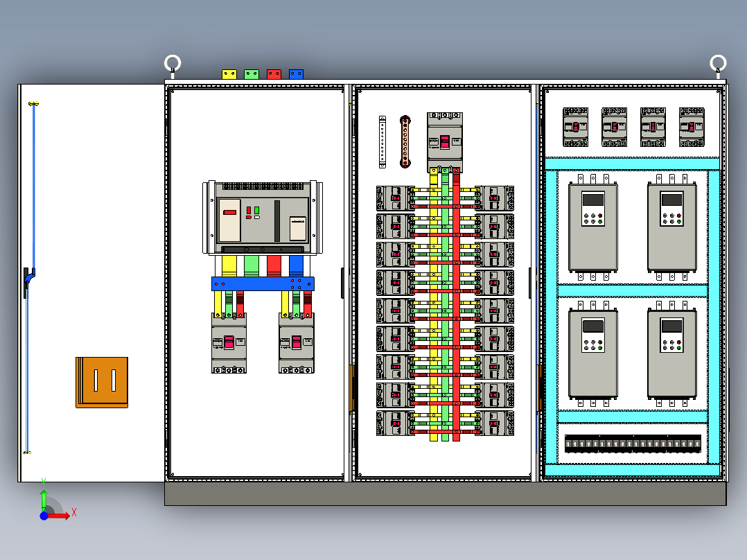This screenshot has height=560, width=747.
Task: Click the red indicator window on the air breaker
Action: [230, 212]
